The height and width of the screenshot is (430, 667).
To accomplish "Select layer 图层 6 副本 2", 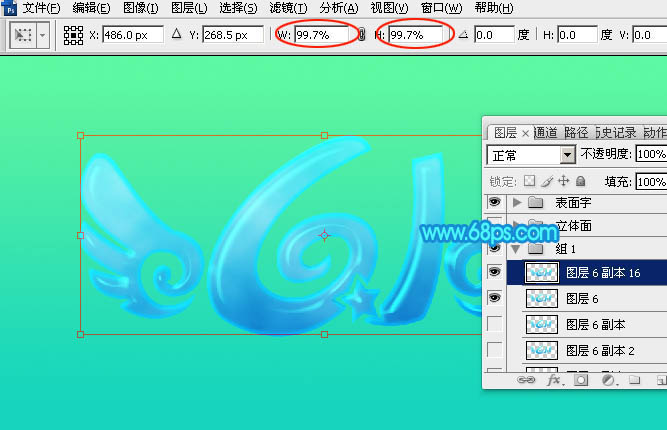I will pyautogui.click(x=600, y=351).
